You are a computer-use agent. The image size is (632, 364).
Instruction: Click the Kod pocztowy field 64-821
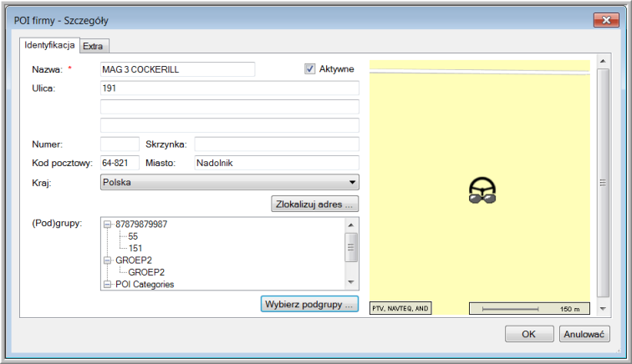tap(119, 163)
